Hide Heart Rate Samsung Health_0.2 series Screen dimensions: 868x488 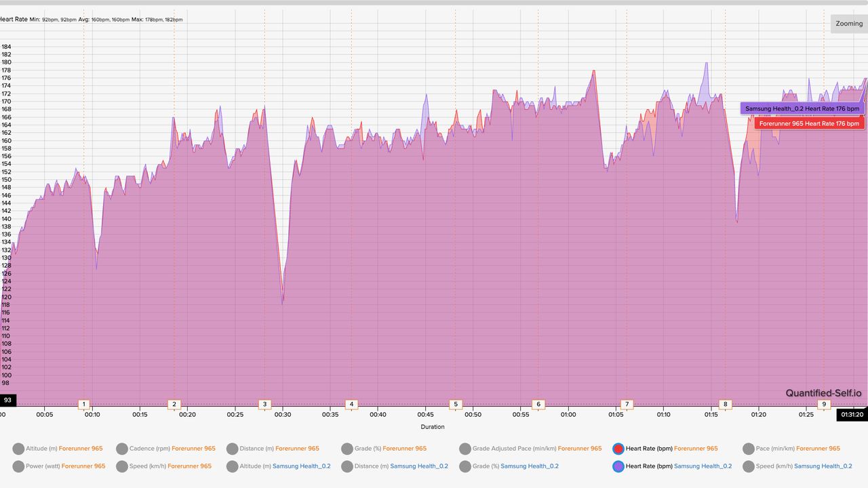point(672,466)
